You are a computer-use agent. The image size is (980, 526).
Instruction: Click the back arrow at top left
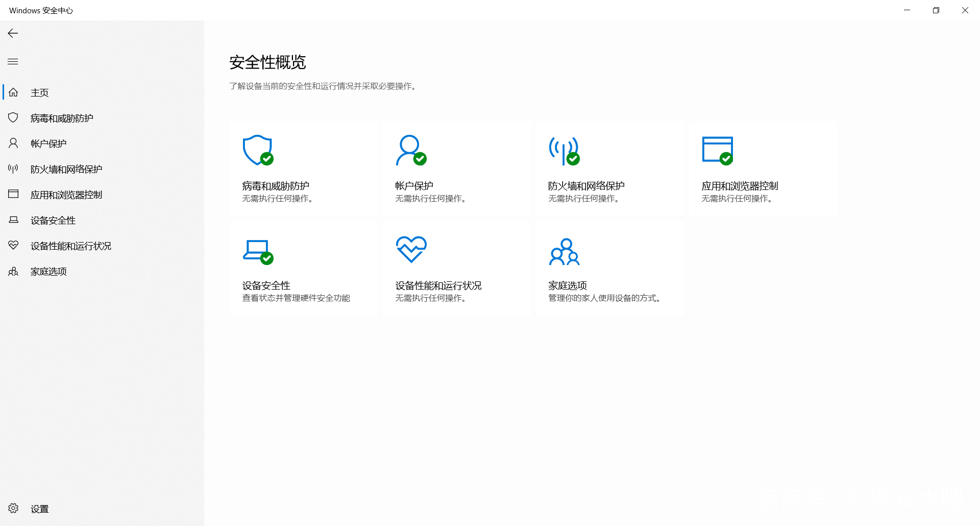point(13,33)
